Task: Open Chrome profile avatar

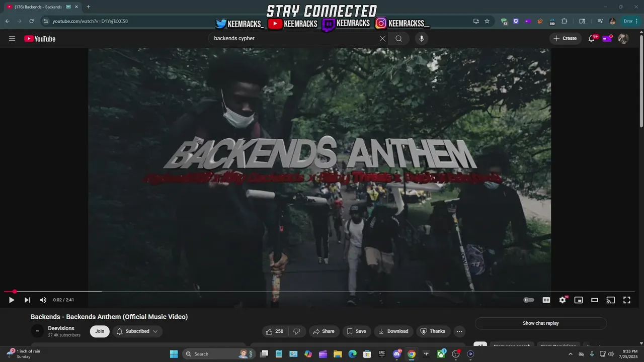Action: coord(612,21)
